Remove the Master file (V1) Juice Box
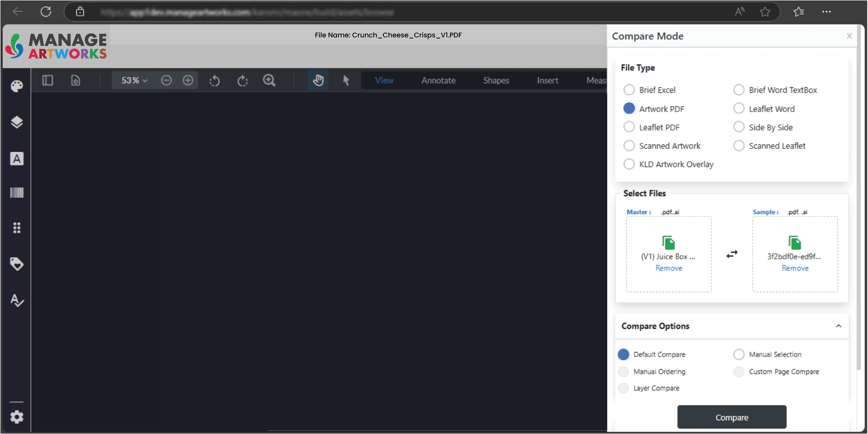This screenshot has width=868, height=434. coord(669,268)
